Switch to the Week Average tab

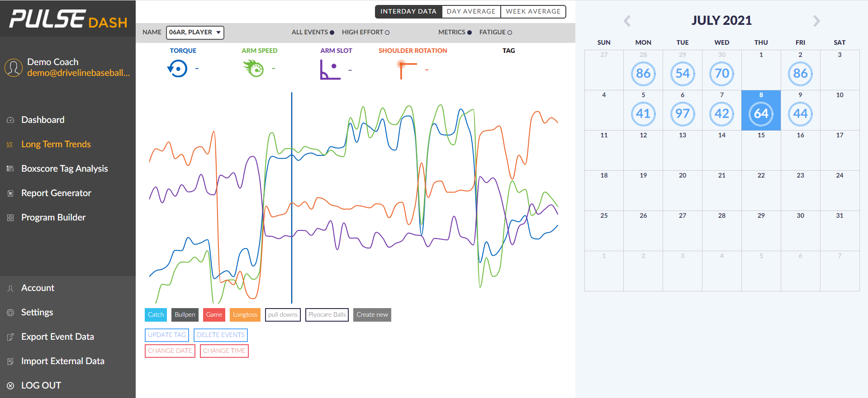[x=533, y=12]
